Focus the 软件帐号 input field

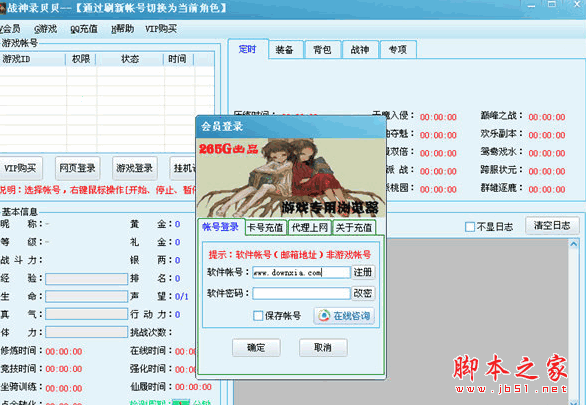click(x=301, y=272)
